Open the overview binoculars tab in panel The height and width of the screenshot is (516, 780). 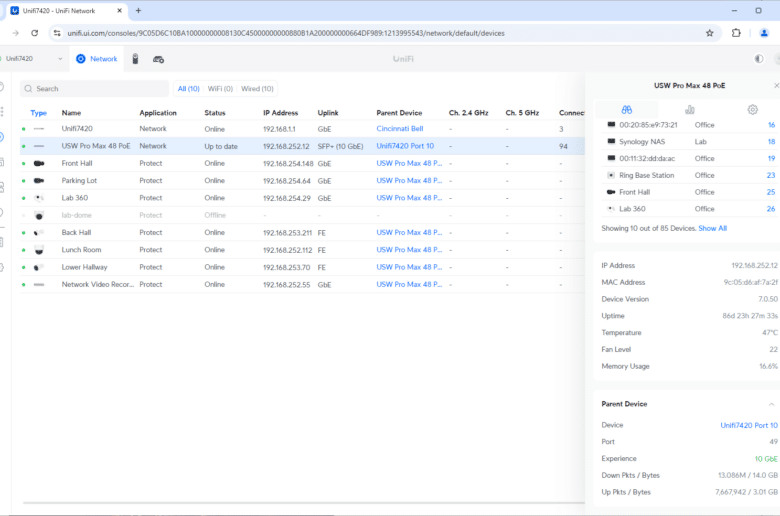627,109
